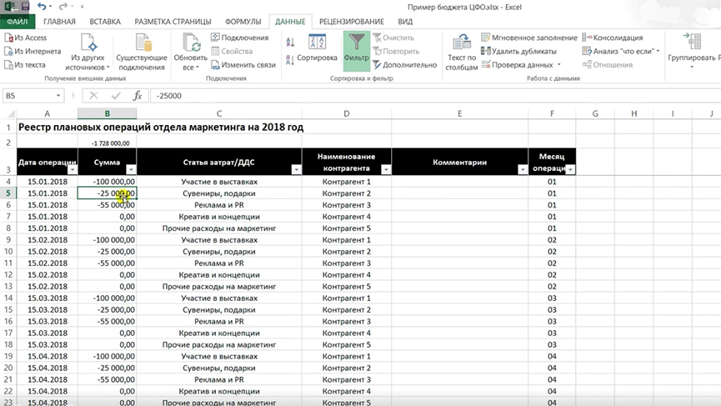Image resolution: width=721 pixels, height=406 pixels.
Task: Reapply the filter (Повторить)
Action: 396,51
